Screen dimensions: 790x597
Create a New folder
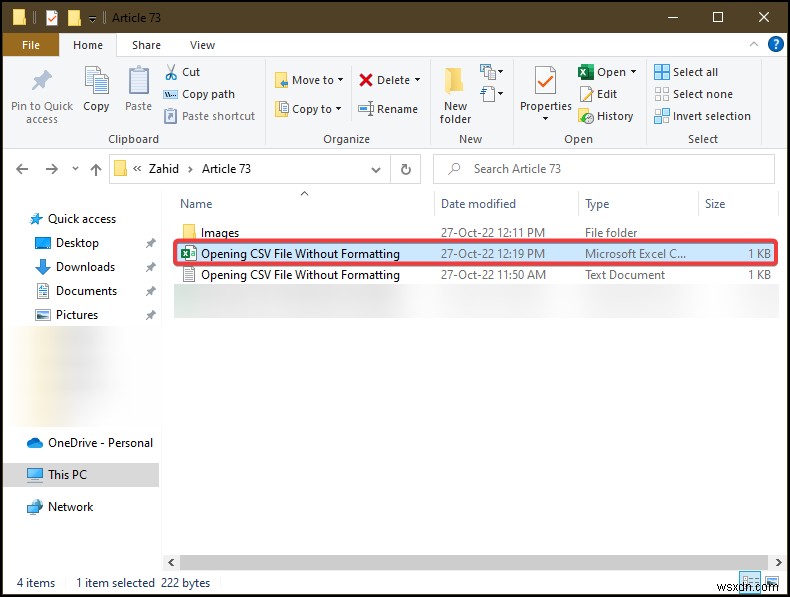click(x=455, y=96)
